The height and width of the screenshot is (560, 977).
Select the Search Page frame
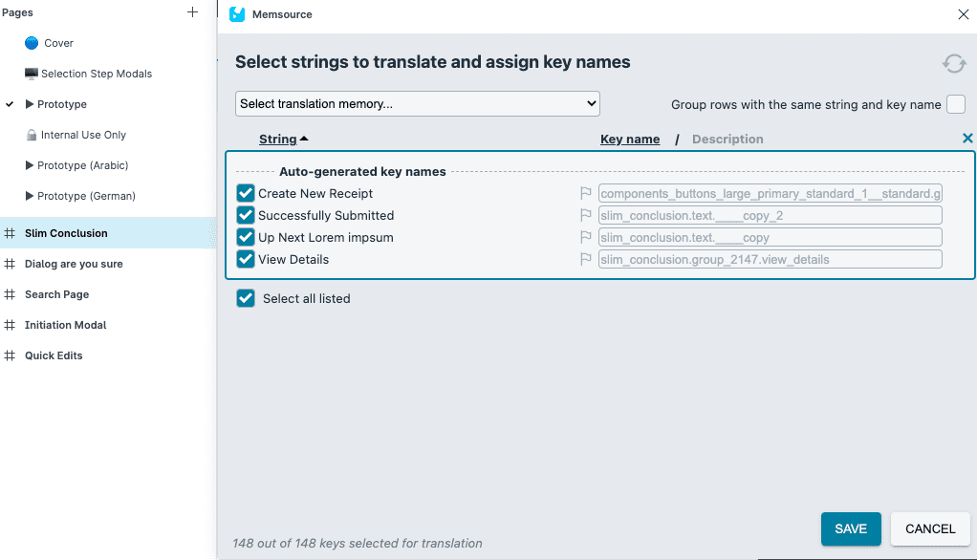56,294
